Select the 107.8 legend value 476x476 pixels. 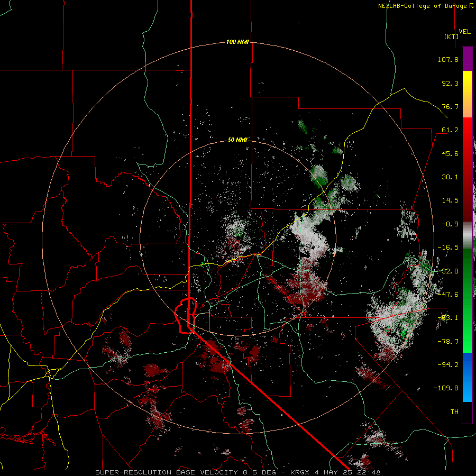point(448,59)
